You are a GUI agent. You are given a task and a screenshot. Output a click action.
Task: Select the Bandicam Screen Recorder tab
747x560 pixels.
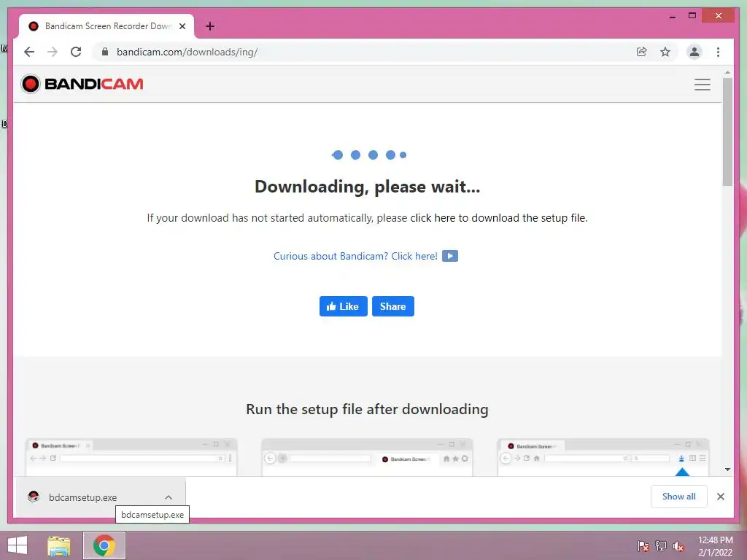107,26
